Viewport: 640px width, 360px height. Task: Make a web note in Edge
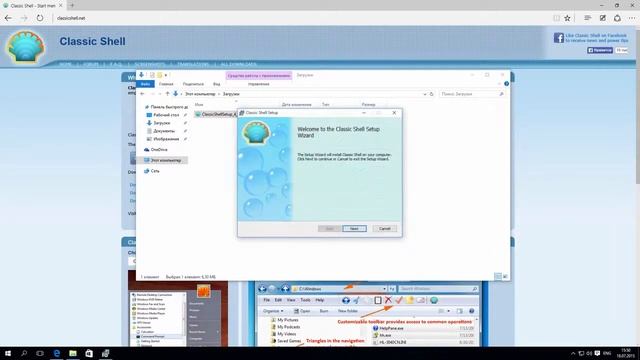click(x=602, y=18)
